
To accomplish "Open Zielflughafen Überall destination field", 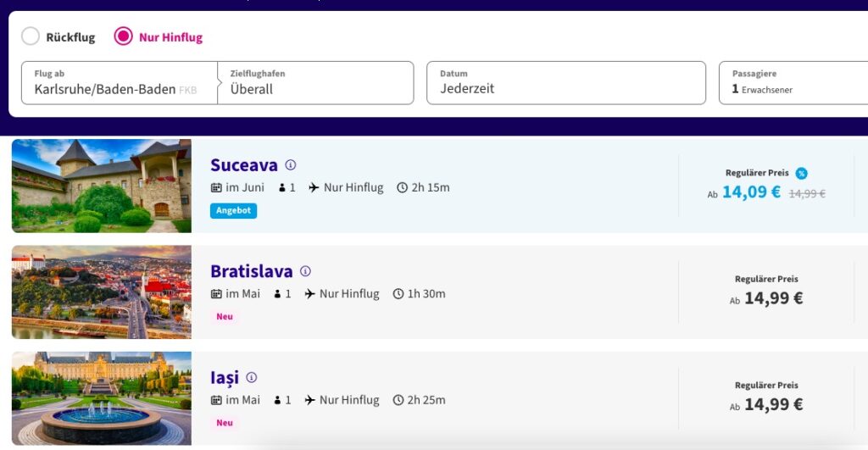I will point(315,83).
